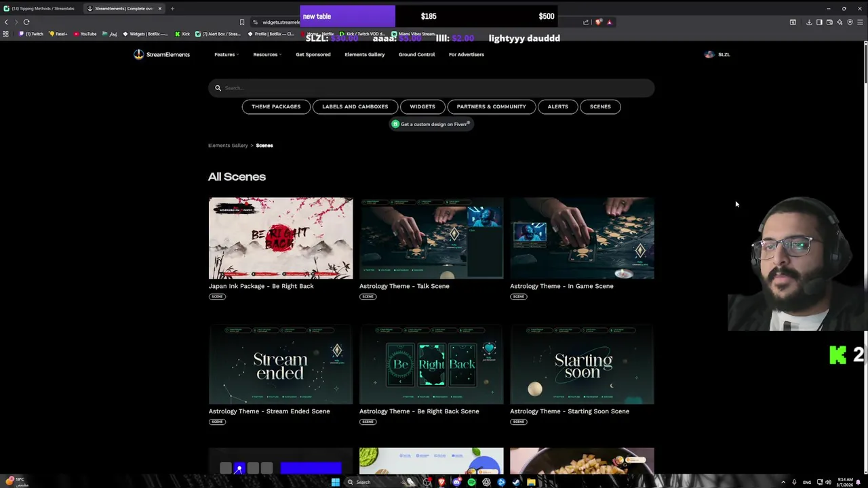Open the For Advertisers page

467,54
